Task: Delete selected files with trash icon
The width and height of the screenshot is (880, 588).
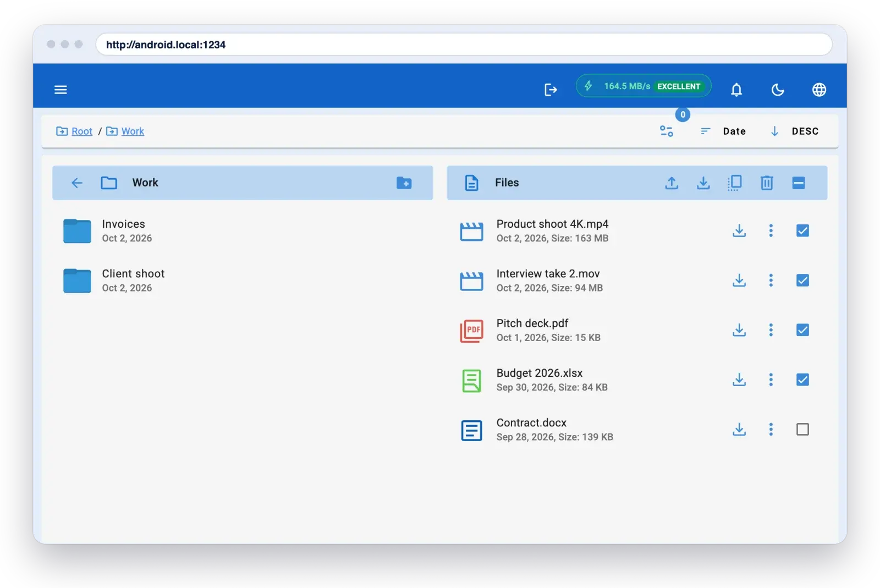Action: [767, 183]
